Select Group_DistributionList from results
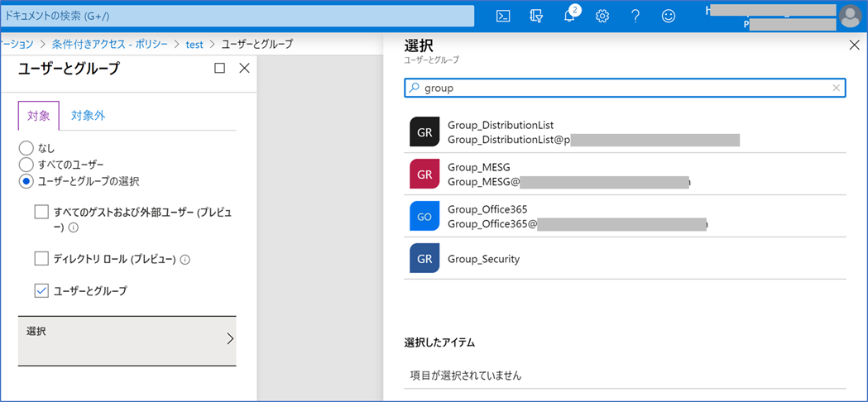This screenshot has width=868, height=402. [x=625, y=132]
